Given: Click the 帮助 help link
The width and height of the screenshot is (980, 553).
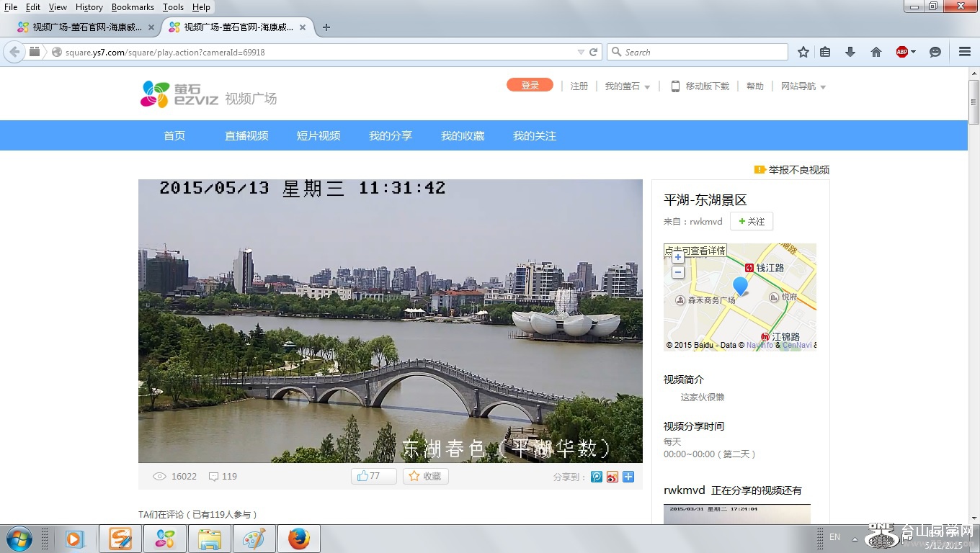Looking at the screenshot, I should coord(755,86).
